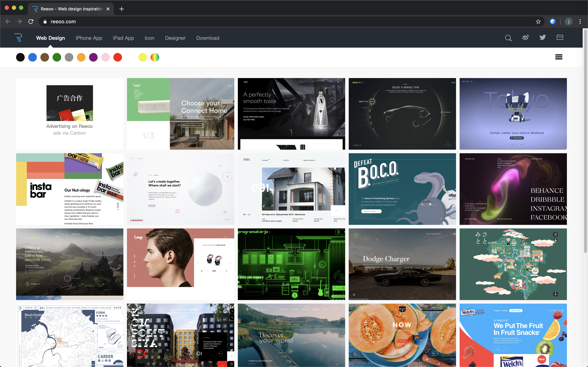Open the Dodge Charger thumbnail
Screen dimensions: 588x367
[x=402, y=264]
